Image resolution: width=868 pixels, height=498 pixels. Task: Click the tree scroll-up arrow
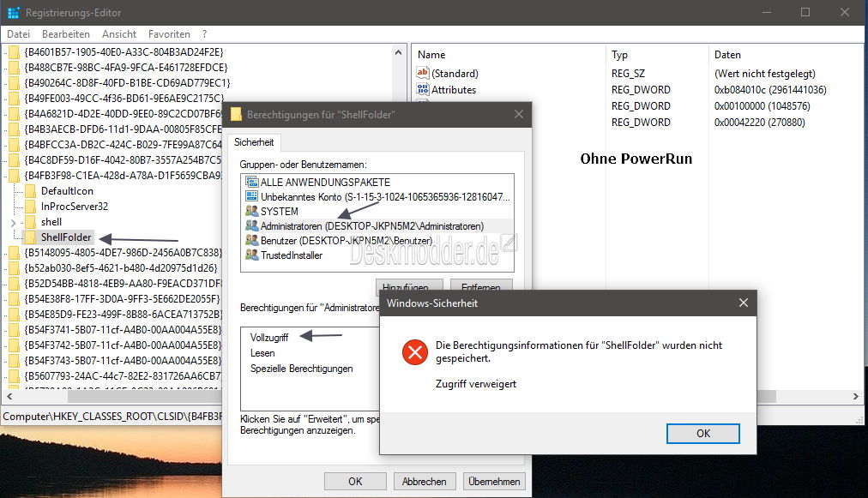[x=398, y=52]
